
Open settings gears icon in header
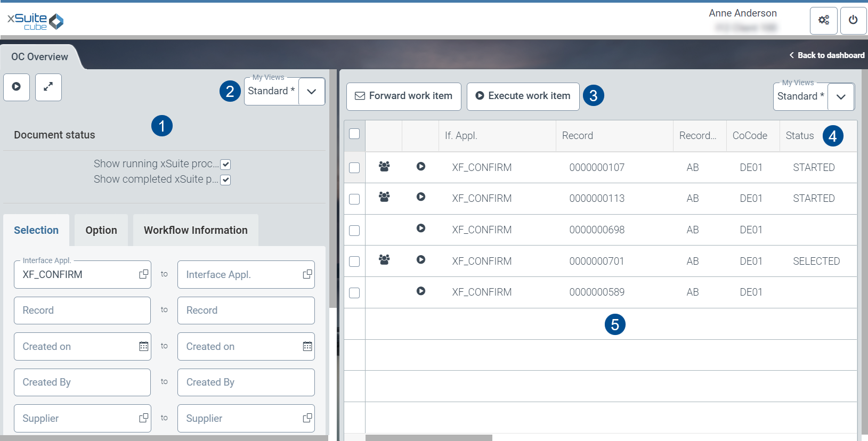823,20
